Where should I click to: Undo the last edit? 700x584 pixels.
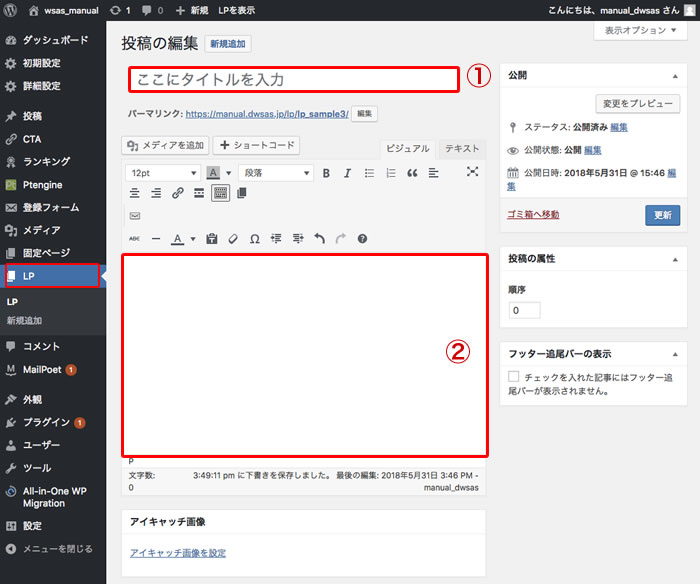click(319, 239)
